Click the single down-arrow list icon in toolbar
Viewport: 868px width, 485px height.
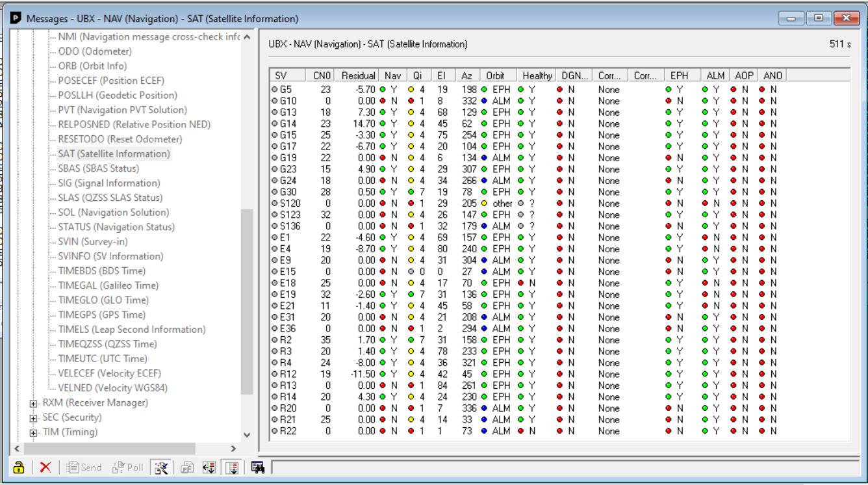[x=231, y=467]
